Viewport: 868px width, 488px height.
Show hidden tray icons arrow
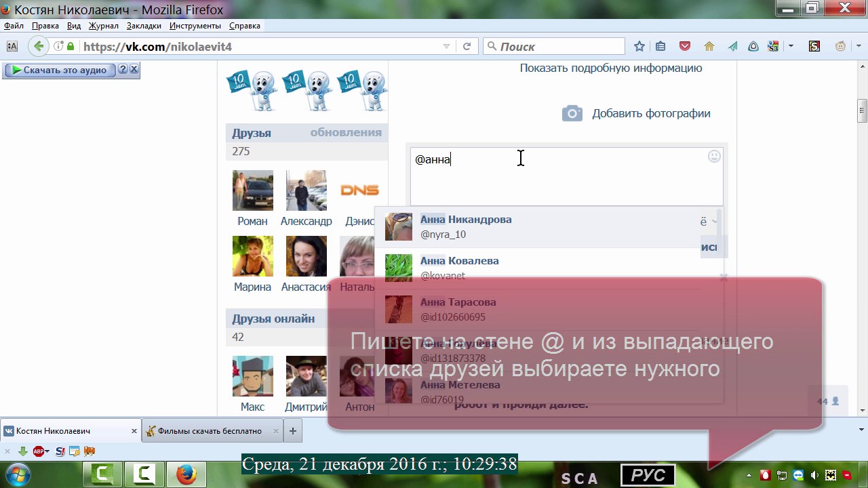click(750, 475)
